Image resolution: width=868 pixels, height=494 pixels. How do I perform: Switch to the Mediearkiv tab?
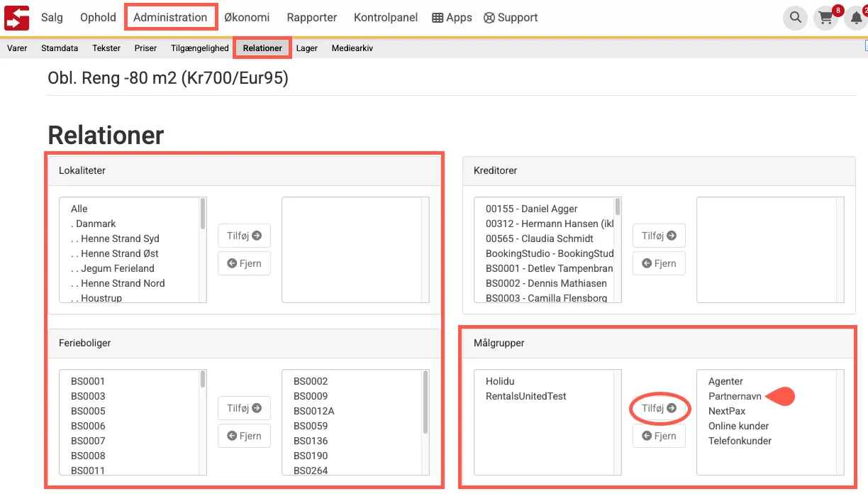click(x=352, y=48)
